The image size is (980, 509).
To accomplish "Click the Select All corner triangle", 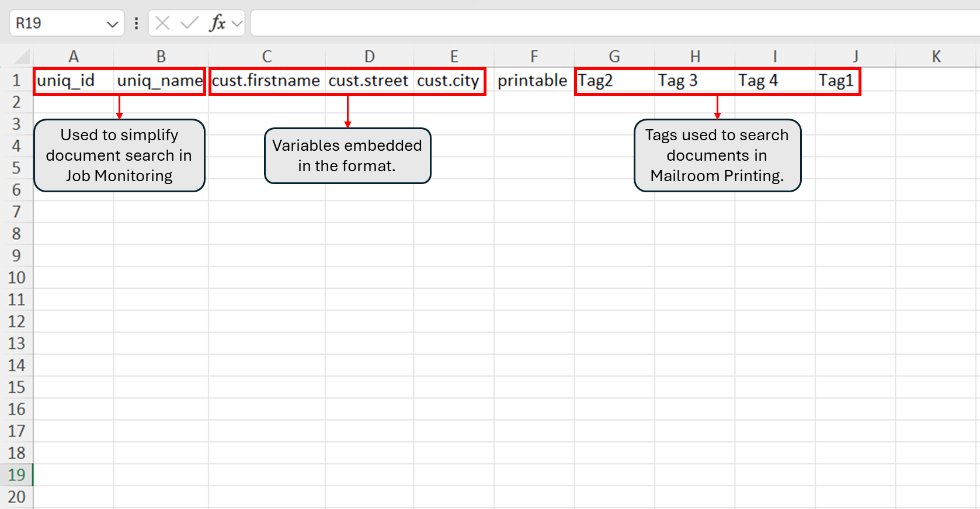I will (22, 57).
